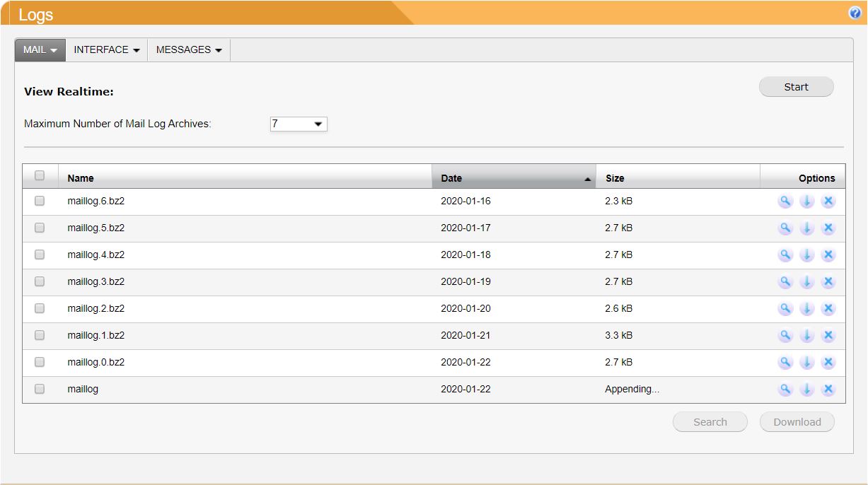
Task: Click the file name maillog.6.bz2
Action: [x=96, y=201]
